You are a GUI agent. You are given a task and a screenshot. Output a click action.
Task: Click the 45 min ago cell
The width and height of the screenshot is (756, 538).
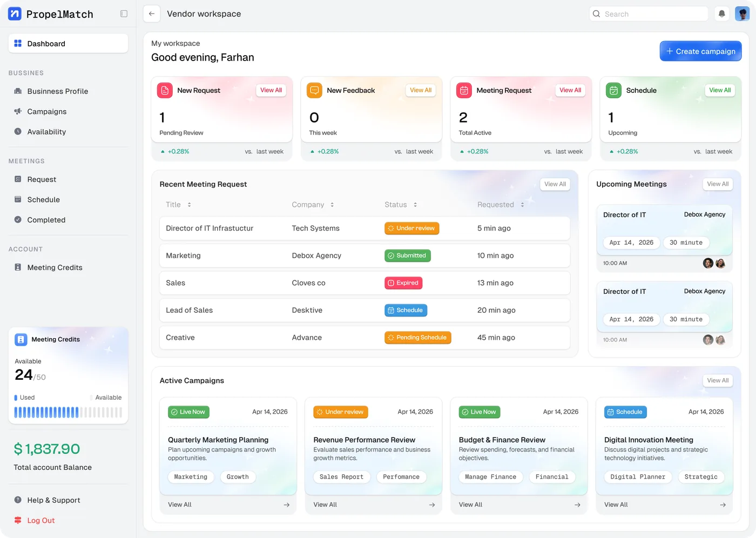pos(496,338)
